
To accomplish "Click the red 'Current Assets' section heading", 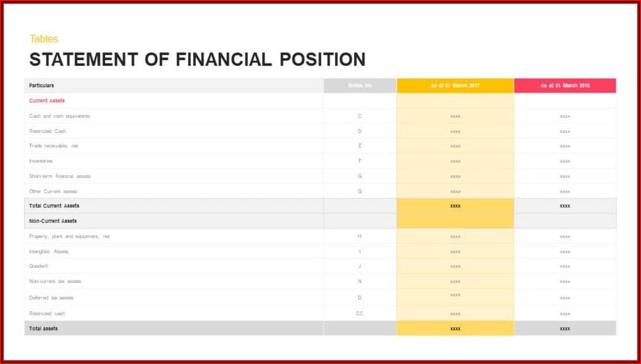I will pos(47,101).
